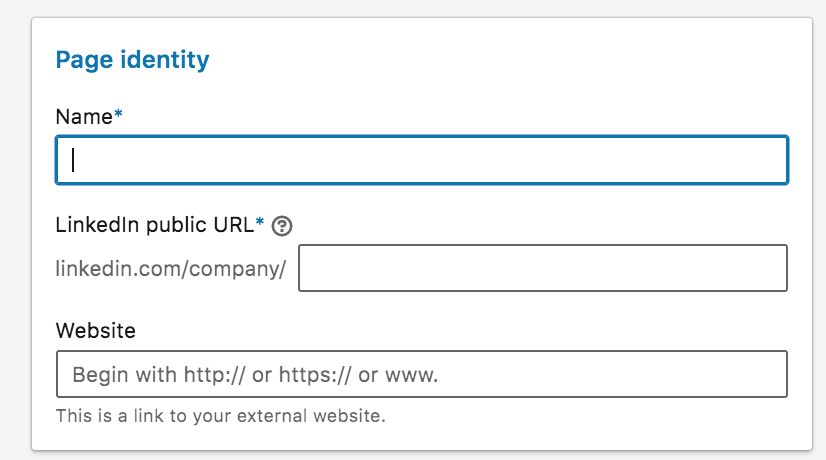
Task: Activate the Website input field
Action: [422, 374]
